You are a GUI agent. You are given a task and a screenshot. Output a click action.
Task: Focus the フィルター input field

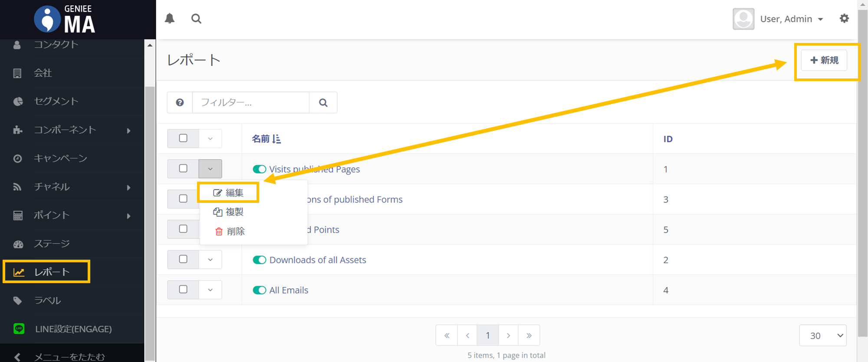(x=251, y=102)
